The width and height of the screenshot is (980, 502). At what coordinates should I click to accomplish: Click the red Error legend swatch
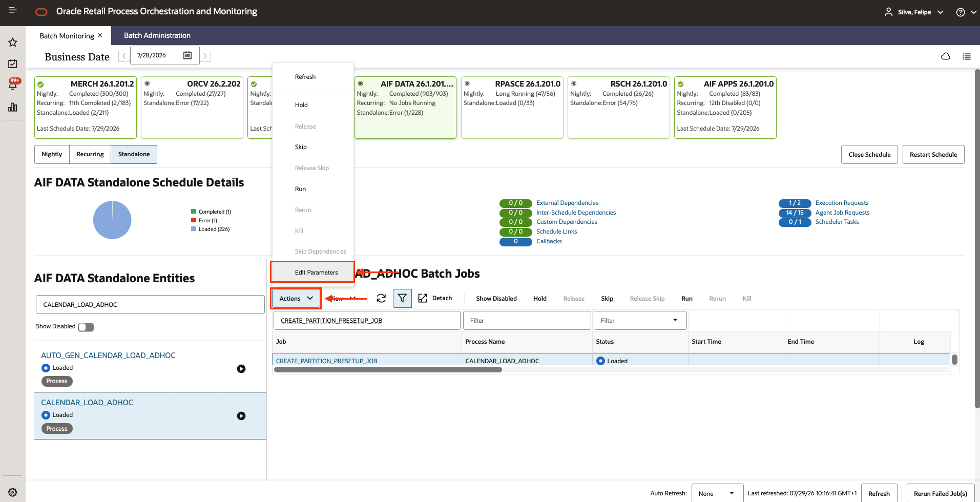(x=194, y=220)
